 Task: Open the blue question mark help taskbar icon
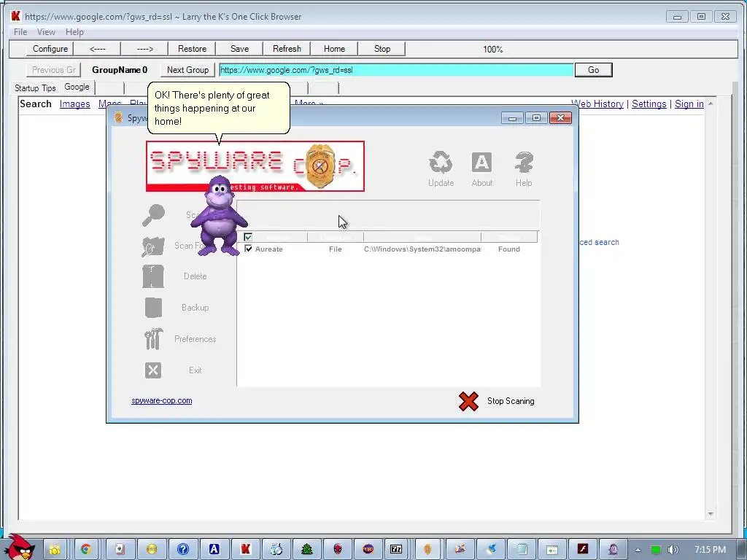pyautogui.click(x=183, y=549)
